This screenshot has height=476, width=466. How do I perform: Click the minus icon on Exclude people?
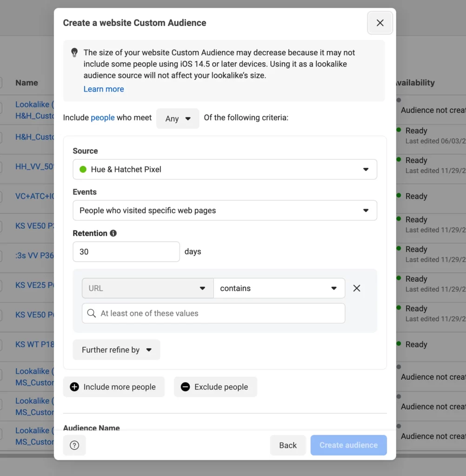point(185,387)
